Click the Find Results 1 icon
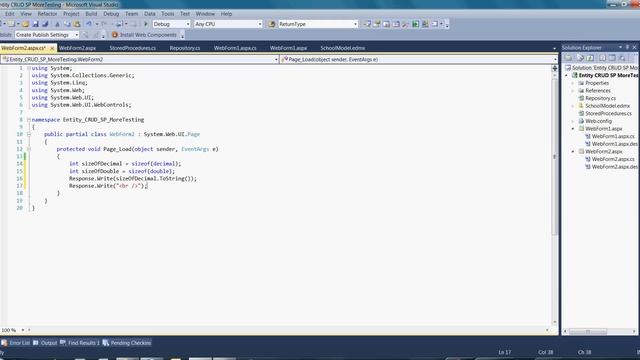 click(x=63, y=343)
